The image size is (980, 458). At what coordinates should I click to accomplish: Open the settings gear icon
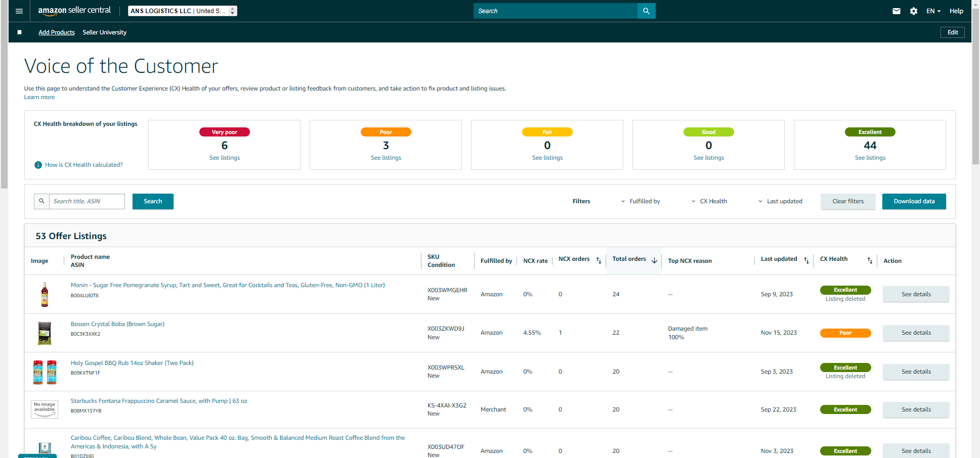tap(914, 11)
